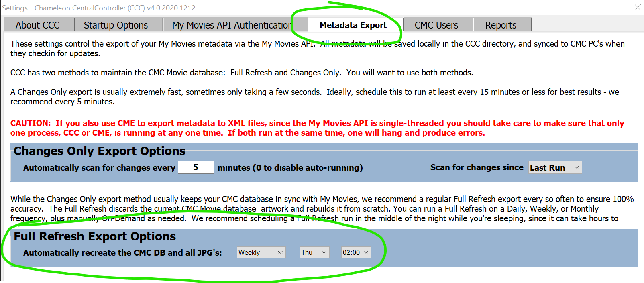Click 'Automatically scan for changes every' label
The image size is (644, 283).
(99, 168)
